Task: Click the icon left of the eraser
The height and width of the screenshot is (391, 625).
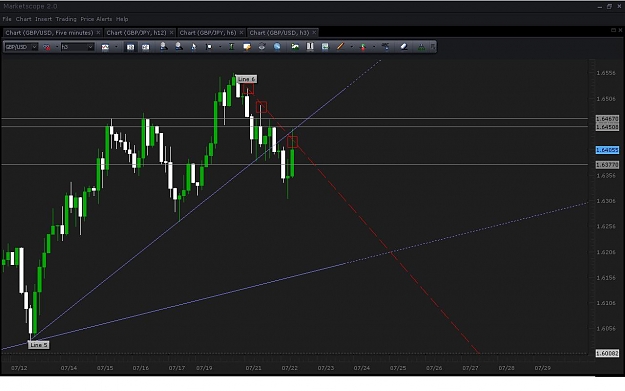Action: click(385, 47)
